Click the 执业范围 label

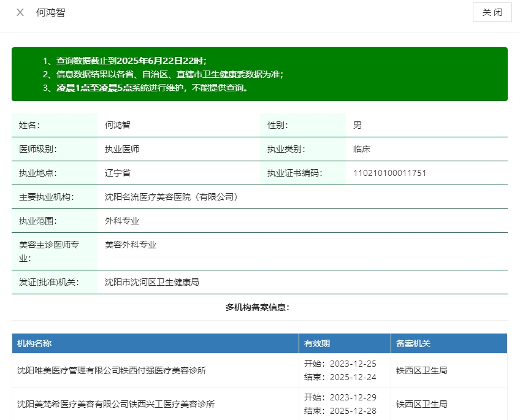point(38,221)
